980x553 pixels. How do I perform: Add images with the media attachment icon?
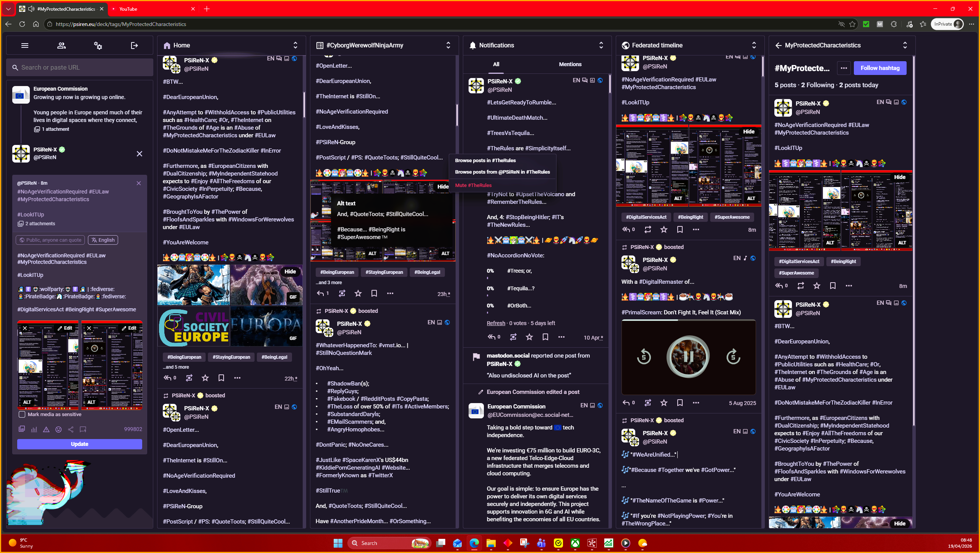(x=22, y=429)
